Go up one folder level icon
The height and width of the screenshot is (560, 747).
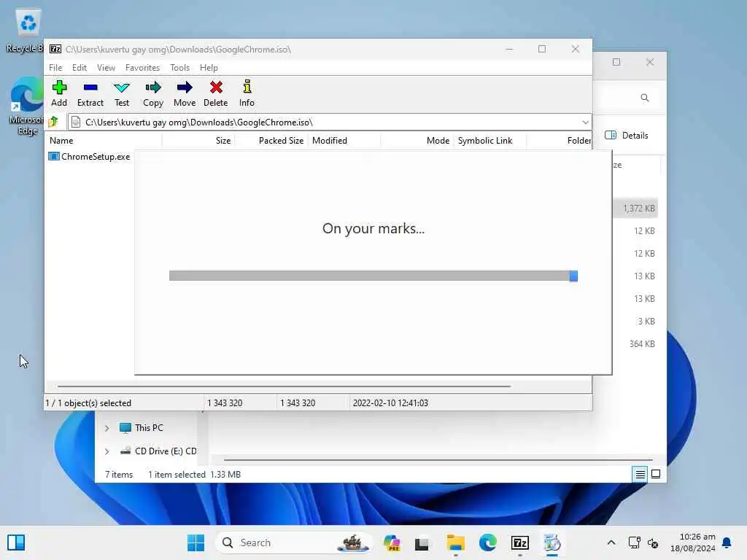pyautogui.click(x=53, y=122)
